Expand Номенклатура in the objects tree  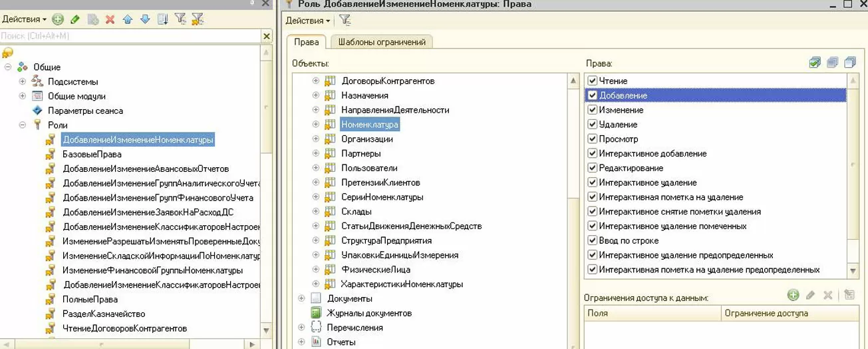pos(316,125)
